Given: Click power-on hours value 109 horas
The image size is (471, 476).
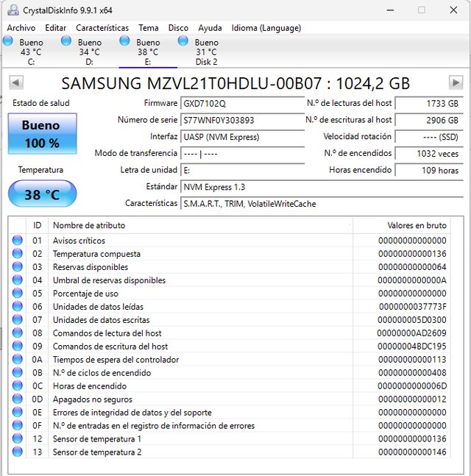Looking at the screenshot, I should tap(429, 170).
